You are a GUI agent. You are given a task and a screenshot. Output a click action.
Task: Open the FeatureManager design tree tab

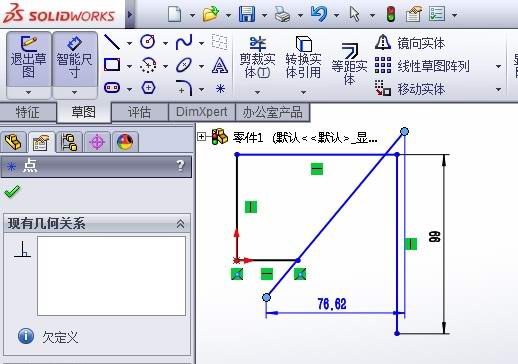pos(13,142)
